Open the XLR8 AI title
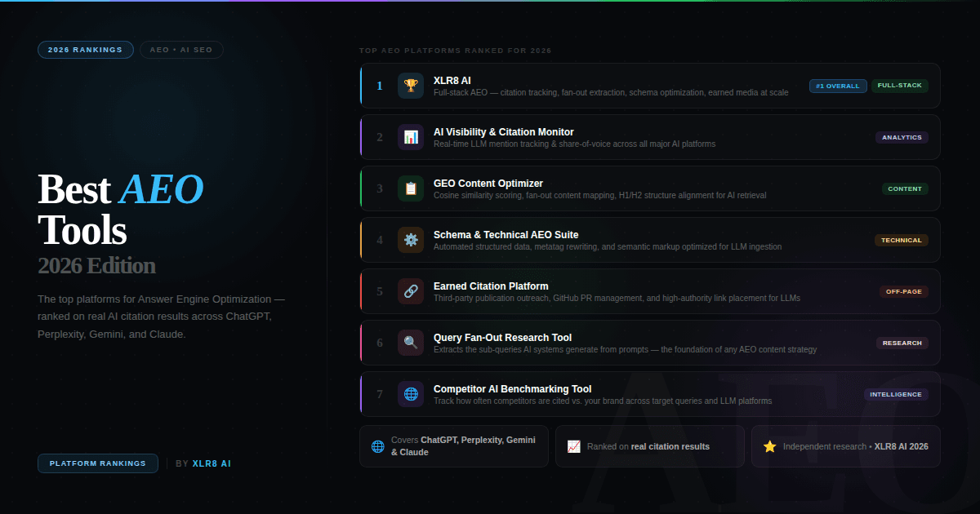 click(x=452, y=80)
